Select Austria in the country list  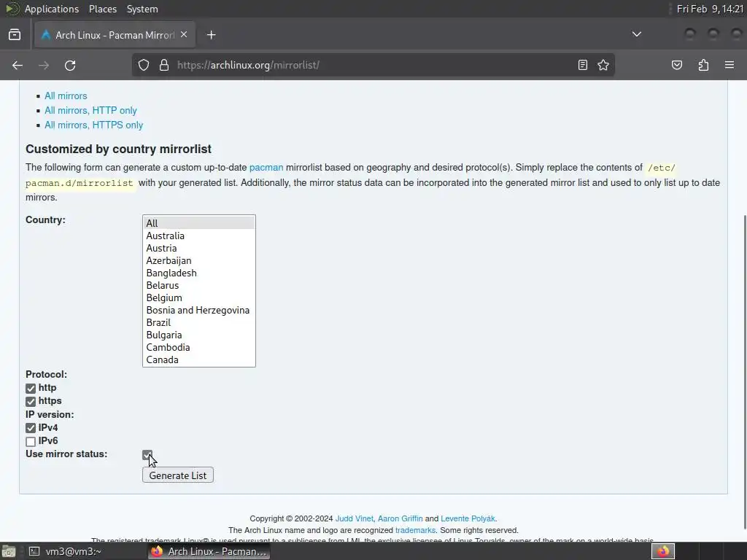click(198, 248)
